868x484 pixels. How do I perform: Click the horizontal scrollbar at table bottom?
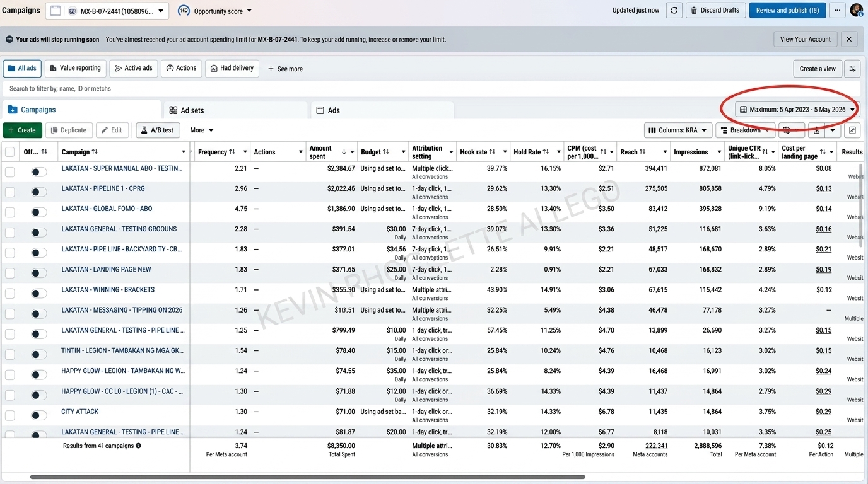click(x=307, y=477)
